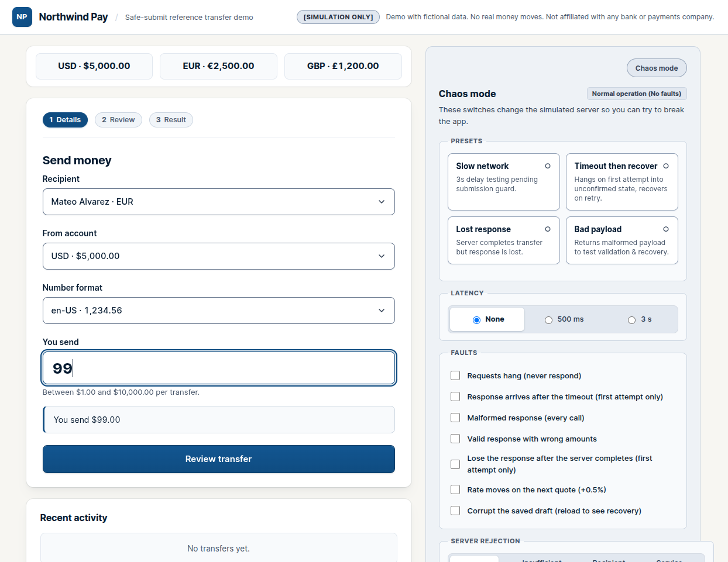Enable Malformed response (every call) fault
728x562 pixels.
[x=455, y=418]
